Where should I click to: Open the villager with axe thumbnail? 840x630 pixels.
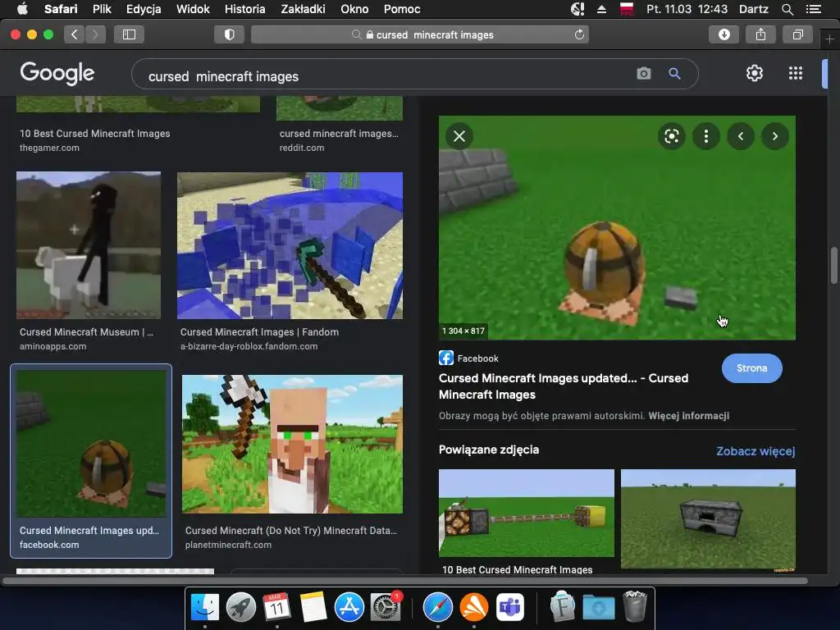click(292, 444)
